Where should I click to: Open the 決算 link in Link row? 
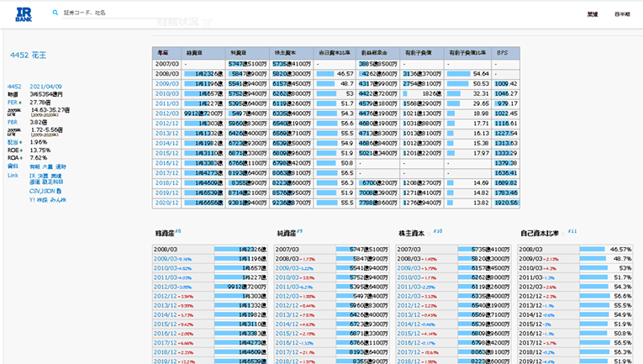pos(43,176)
